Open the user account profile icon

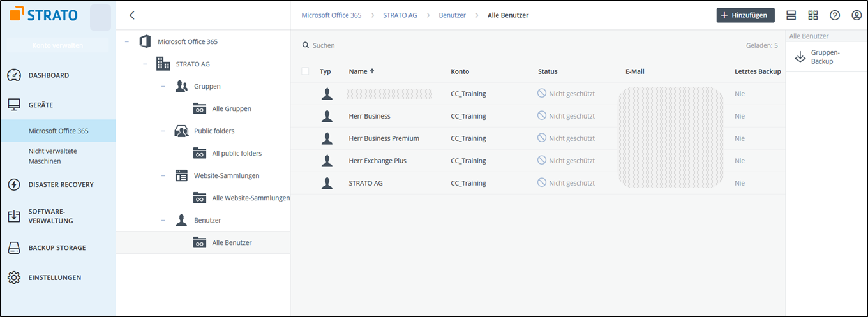(857, 15)
